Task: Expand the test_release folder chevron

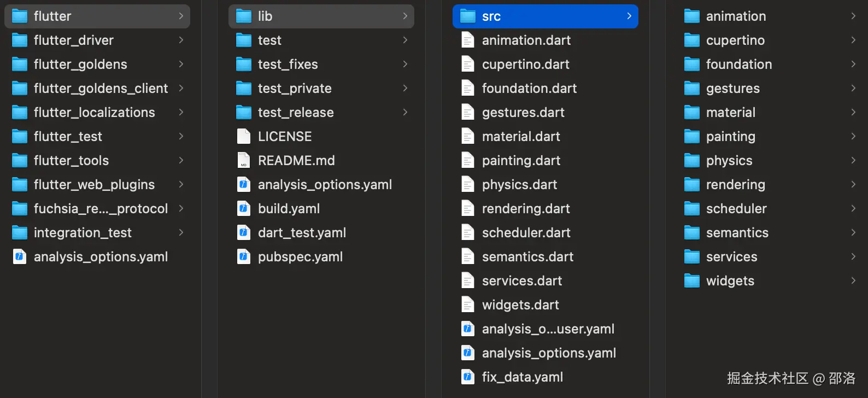Action: click(x=405, y=113)
